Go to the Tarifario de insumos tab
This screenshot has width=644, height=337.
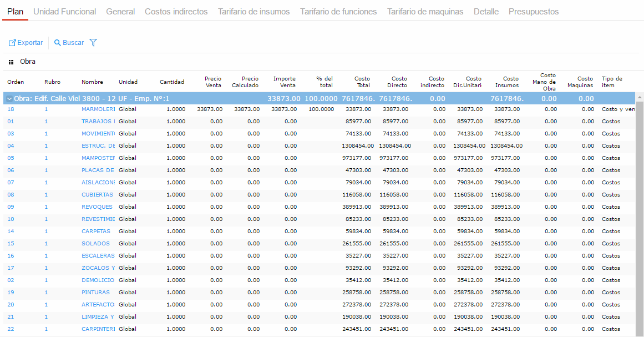[x=253, y=12]
